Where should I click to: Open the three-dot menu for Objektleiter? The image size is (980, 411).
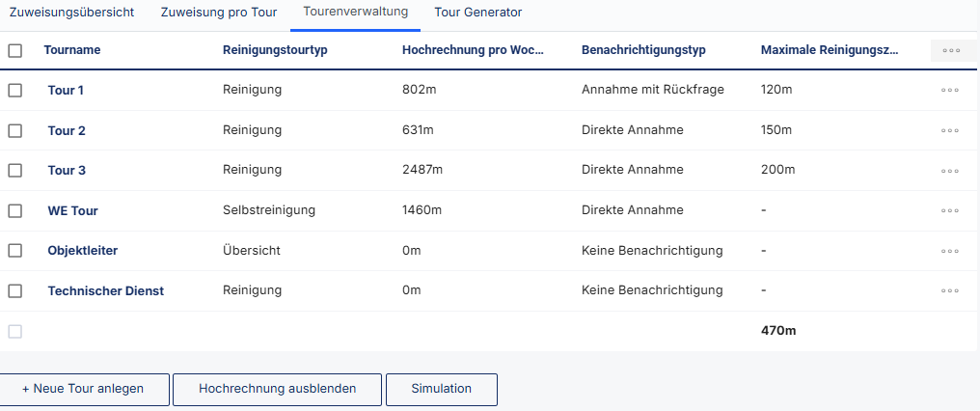click(950, 251)
